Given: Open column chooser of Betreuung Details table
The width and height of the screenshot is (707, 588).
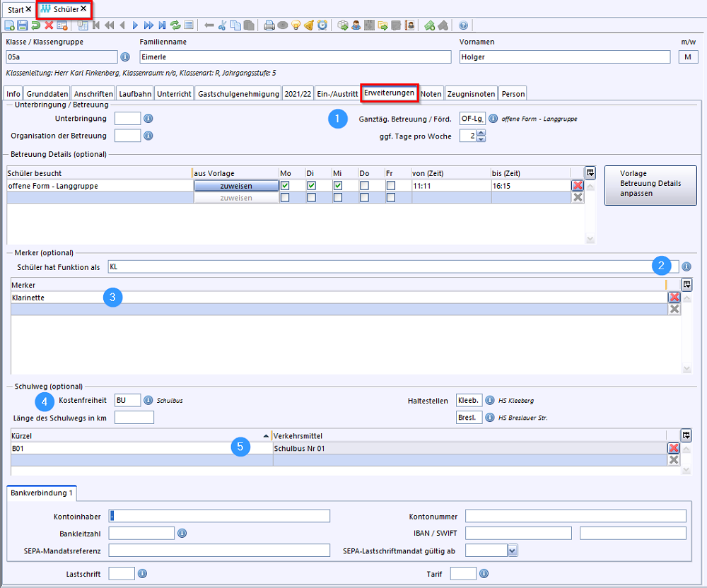Looking at the screenshot, I should pos(590,172).
